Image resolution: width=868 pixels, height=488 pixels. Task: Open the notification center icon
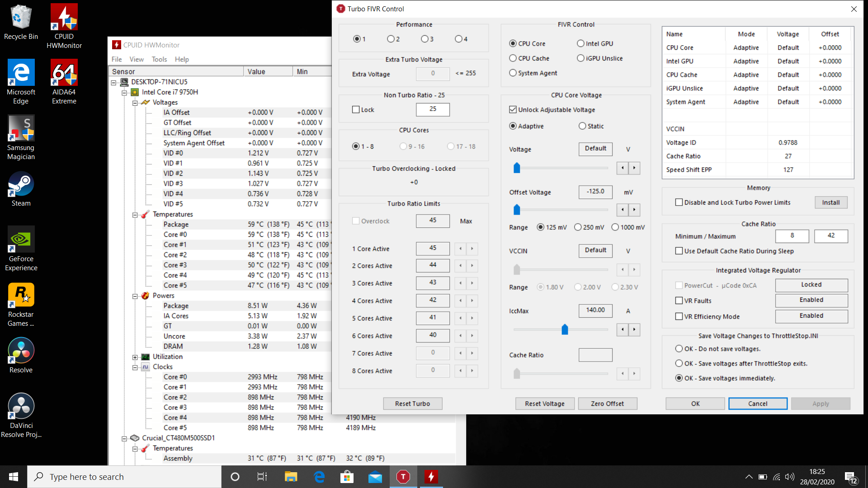(x=851, y=477)
